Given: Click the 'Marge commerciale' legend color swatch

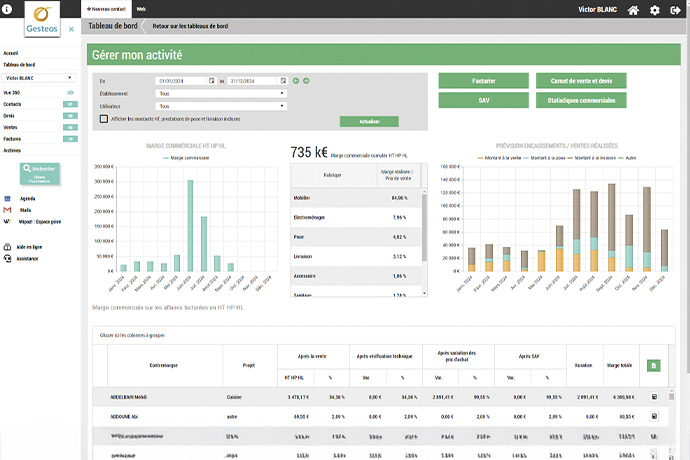Looking at the screenshot, I should [165, 158].
